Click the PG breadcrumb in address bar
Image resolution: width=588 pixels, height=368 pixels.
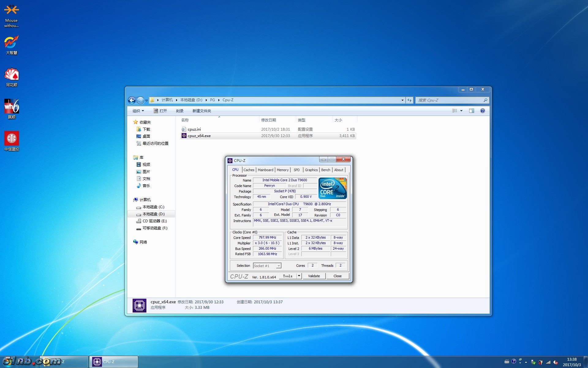pos(212,100)
